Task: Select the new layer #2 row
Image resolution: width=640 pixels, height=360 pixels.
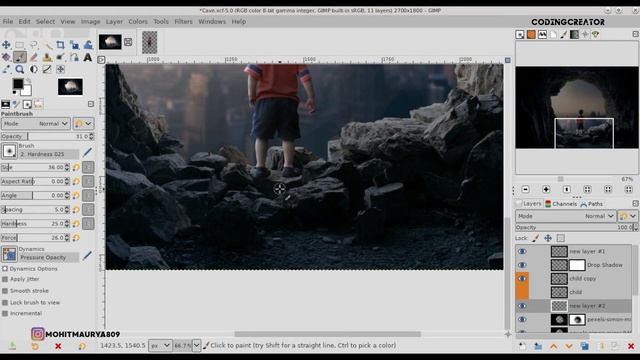Action: click(x=573, y=306)
